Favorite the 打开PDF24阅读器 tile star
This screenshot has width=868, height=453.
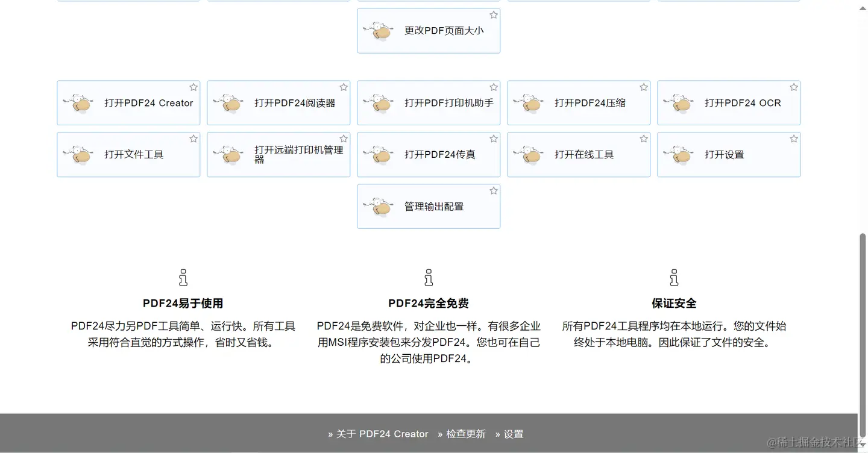pyautogui.click(x=344, y=87)
